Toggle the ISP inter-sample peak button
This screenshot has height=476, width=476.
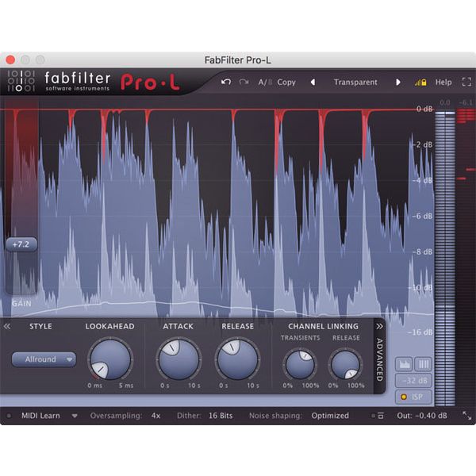413,397
